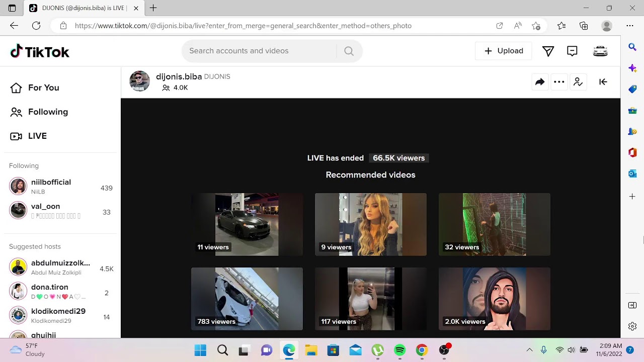The image size is (644, 362).
Task: Open the live video with 9 viewers
Action: coord(371,224)
